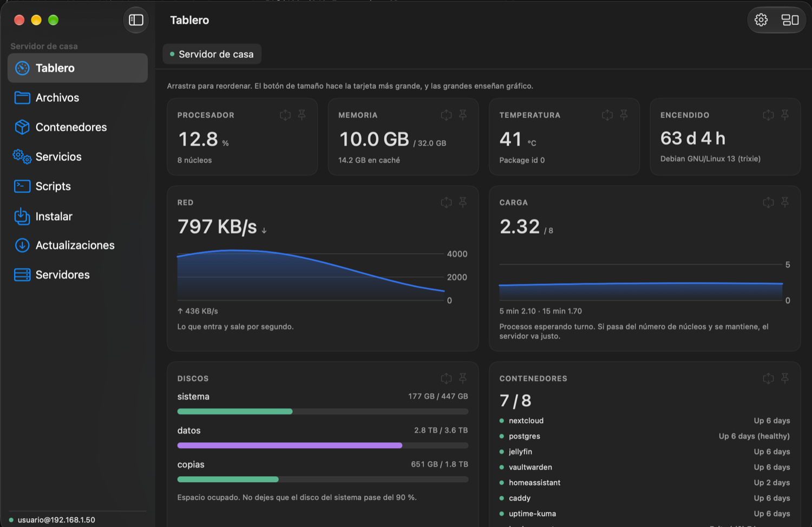Image resolution: width=812 pixels, height=527 pixels.
Task: Select the Servidor de casa tab
Action: [212, 54]
